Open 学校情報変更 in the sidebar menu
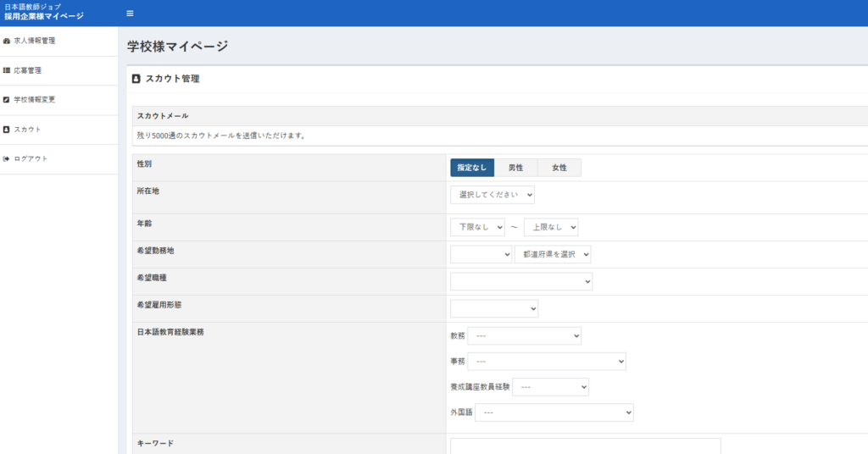This screenshot has height=454, width=868. tap(35, 100)
